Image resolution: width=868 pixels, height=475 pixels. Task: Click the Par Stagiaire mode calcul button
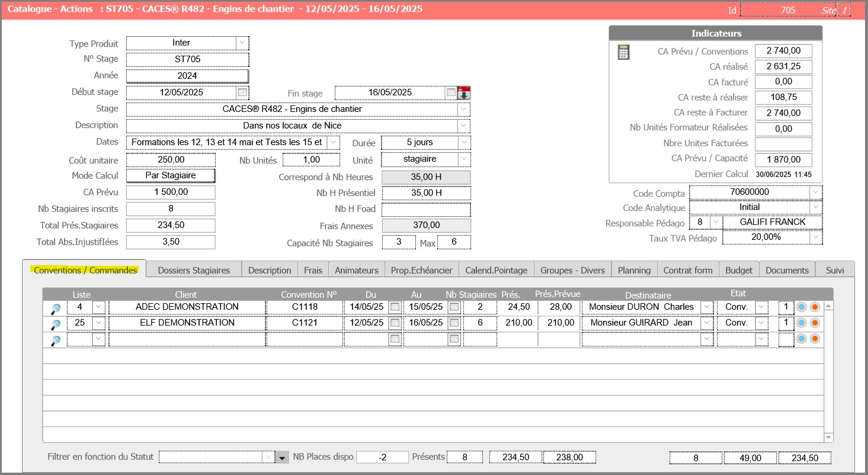coord(171,175)
